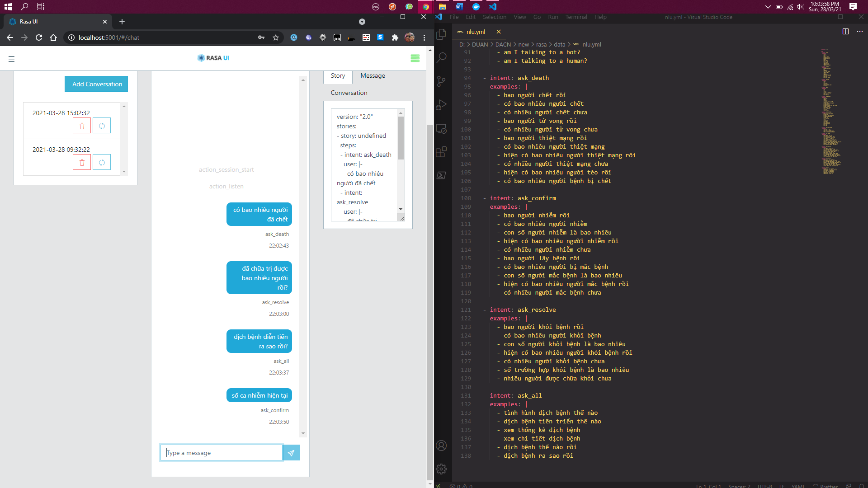This screenshot has height=488, width=868.
Task: Click the VS Code minimap
Action: (x=832, y=112)
